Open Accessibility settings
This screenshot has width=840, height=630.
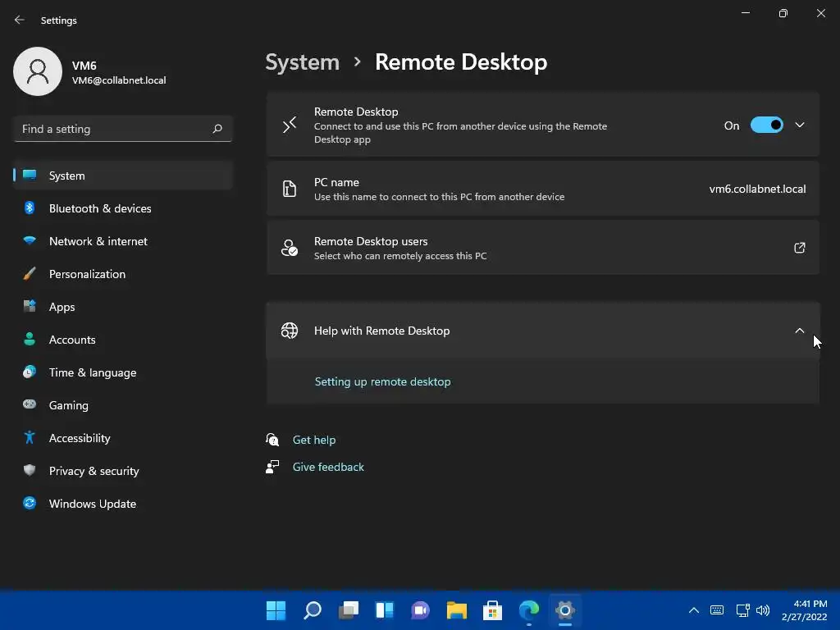123,438
